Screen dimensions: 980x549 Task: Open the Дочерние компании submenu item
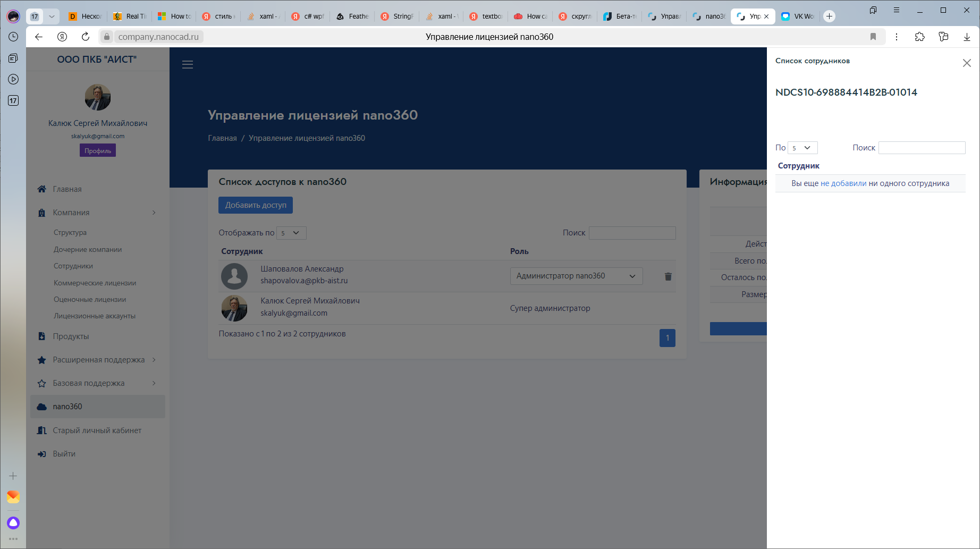88,249
